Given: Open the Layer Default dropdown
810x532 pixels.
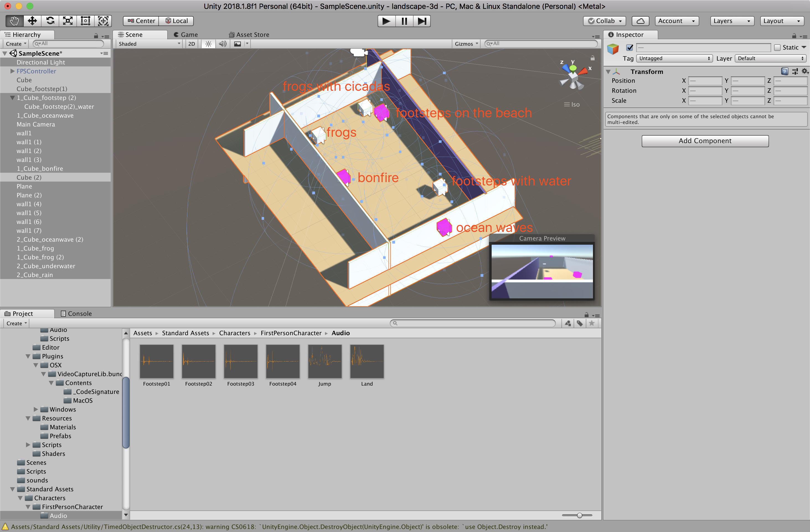Looking at the screenshot, I should tap(771, 59).
